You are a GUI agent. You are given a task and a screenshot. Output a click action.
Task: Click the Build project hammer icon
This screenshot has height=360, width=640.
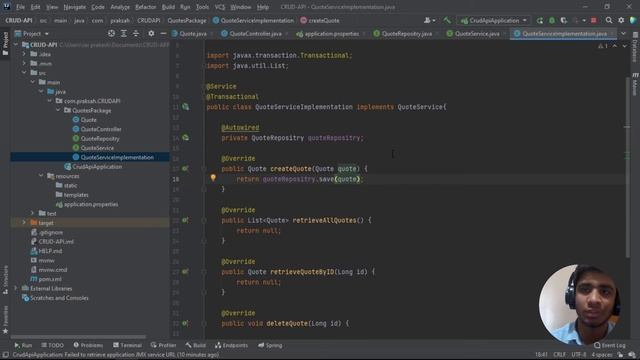(447, 20)
